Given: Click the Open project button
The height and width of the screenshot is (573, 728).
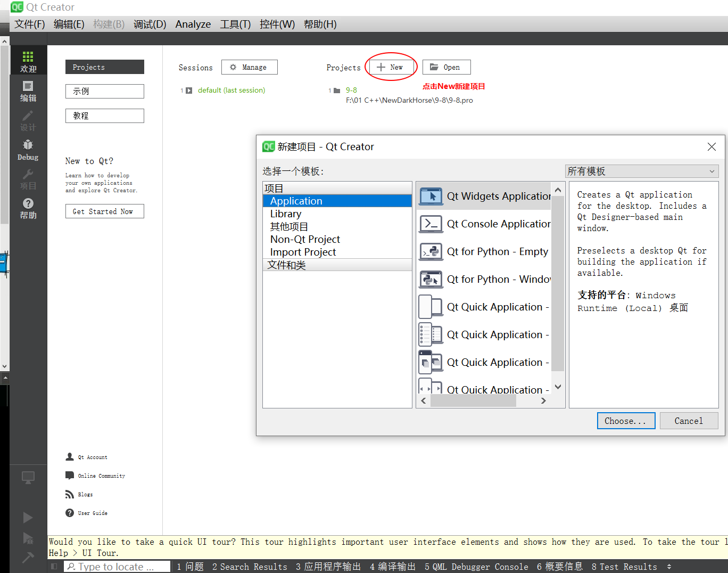Looking at the screenshot, I should pyautogui.click(x=446, y=67).
